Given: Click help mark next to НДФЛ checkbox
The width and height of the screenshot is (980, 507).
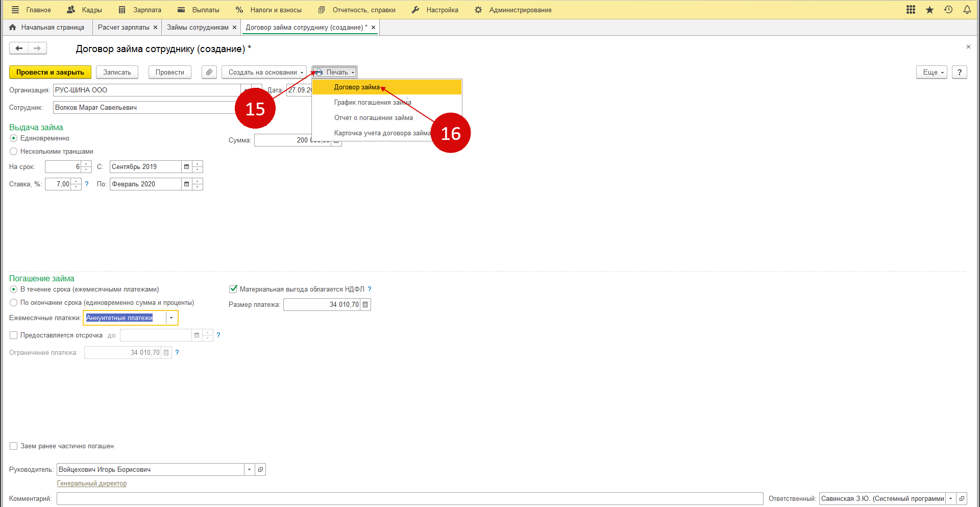Looking at the screenshot, I should (x=370, y=289).
